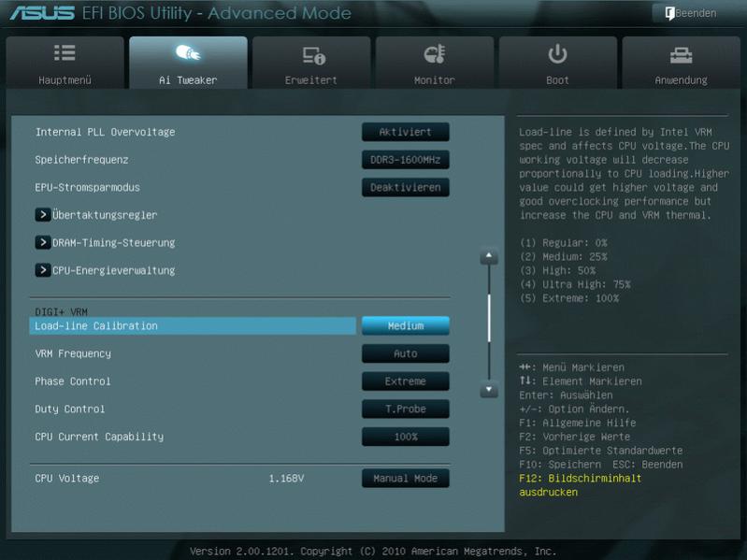Open the Erweitert tab
Viewport: 747px width, 560px height.
(x=311, y=63)
